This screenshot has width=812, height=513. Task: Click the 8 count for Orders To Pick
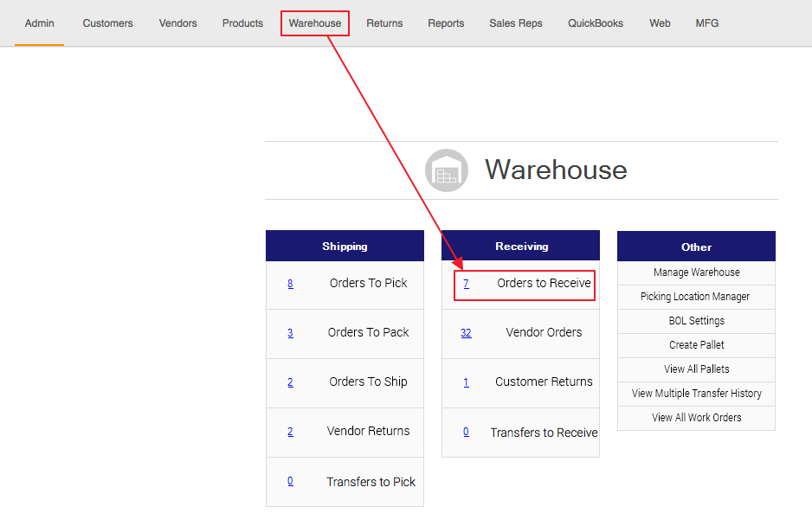[290, 284]
